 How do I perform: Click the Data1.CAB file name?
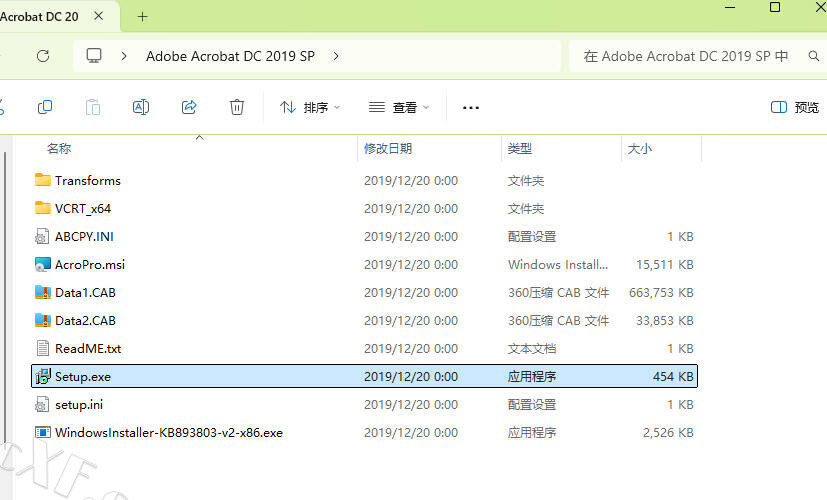[85, 292]
